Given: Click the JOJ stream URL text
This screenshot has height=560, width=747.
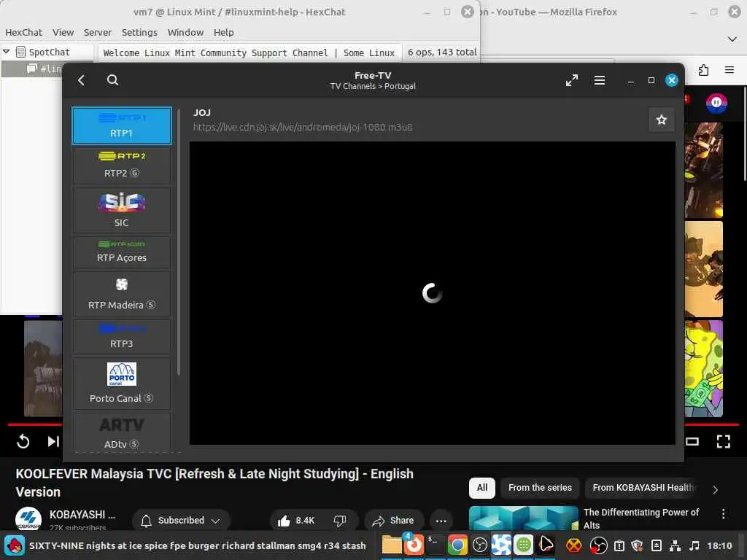Looking at the screenshot, I should click(303, 127).
